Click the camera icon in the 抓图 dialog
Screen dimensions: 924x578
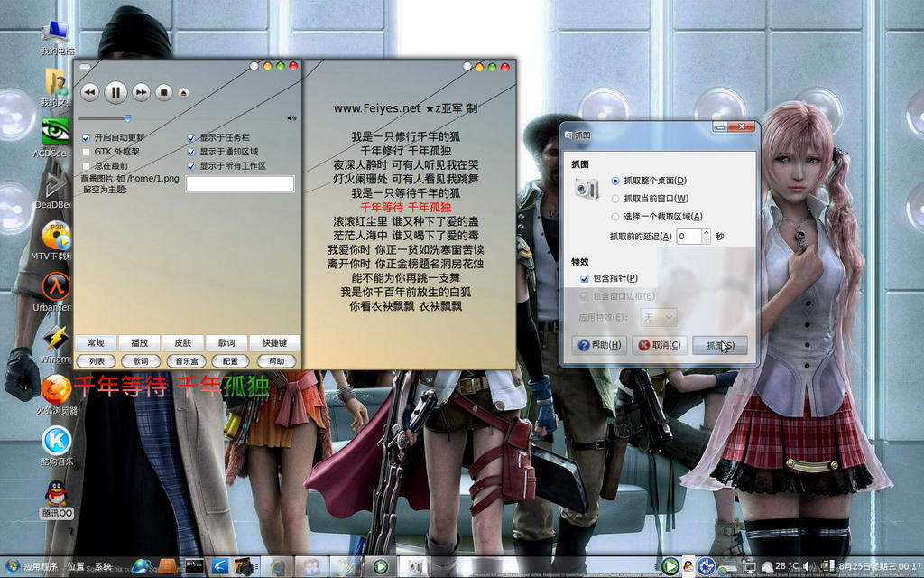coord(586,189)
